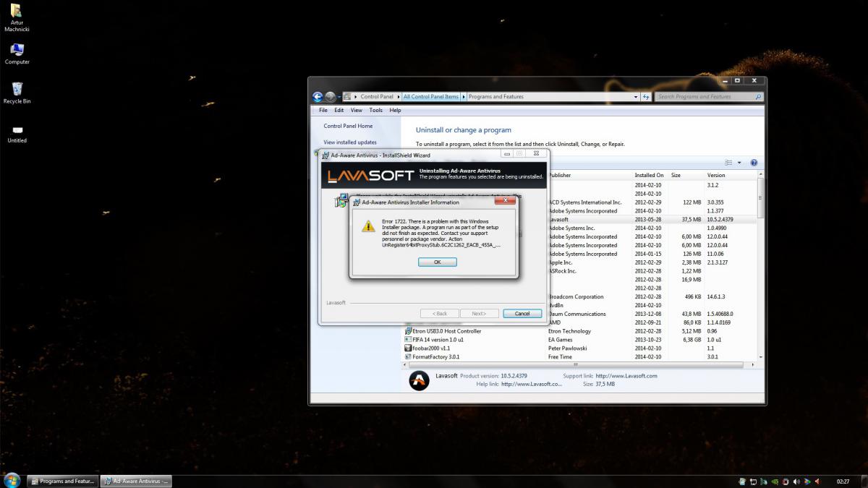Image resolution: width=868 pixels, height=488 pixels.
Task: Click the Apple Inc. publisher cell
Action: [x=561, y=262]
